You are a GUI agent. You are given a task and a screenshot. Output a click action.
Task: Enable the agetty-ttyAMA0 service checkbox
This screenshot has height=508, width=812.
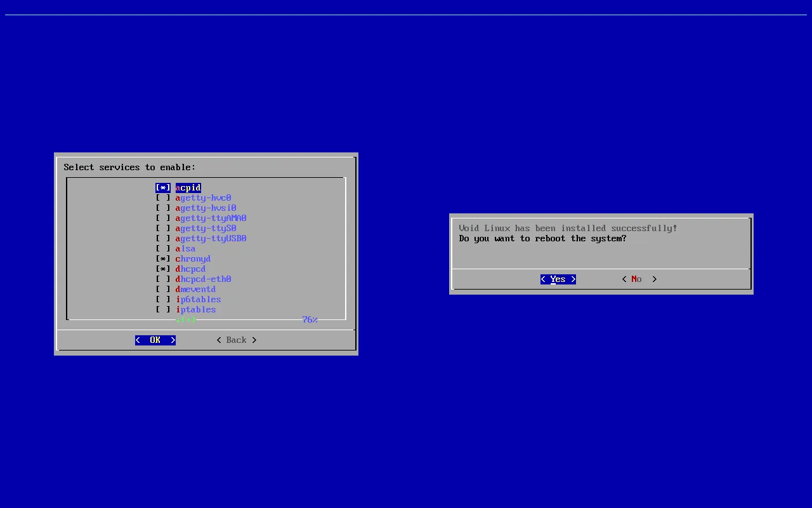click(x=163, y=218)
